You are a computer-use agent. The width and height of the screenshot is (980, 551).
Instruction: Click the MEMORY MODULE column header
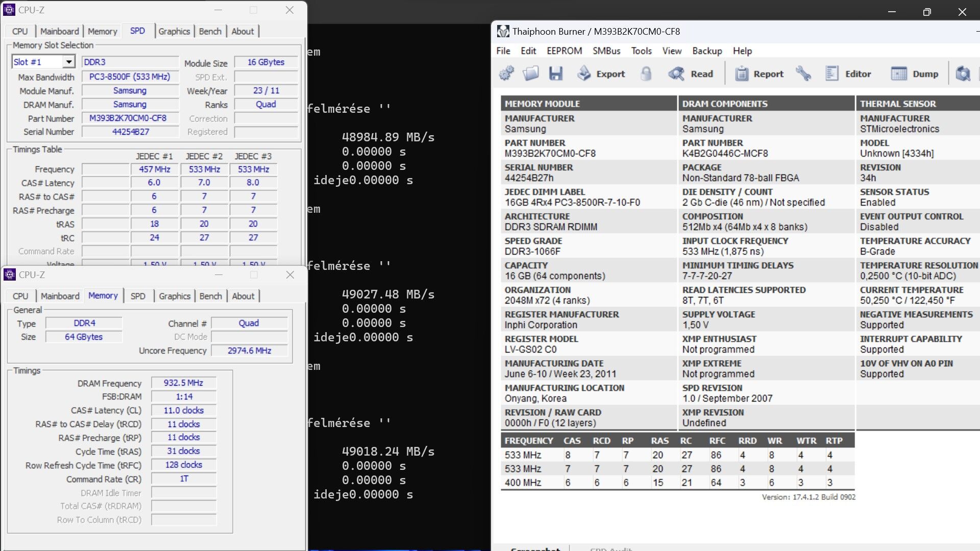[x=589, y=104]
